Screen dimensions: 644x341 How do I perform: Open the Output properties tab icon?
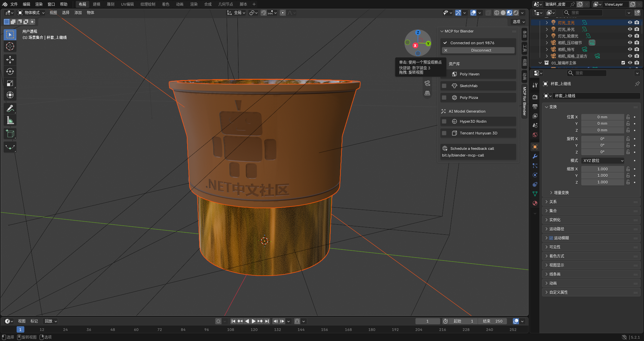[x=535, y=107]
